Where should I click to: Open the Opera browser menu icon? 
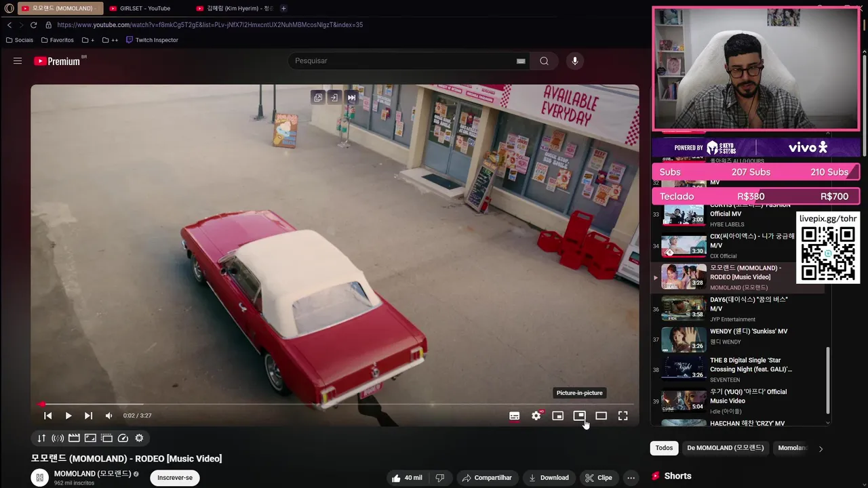coord(9,8)
